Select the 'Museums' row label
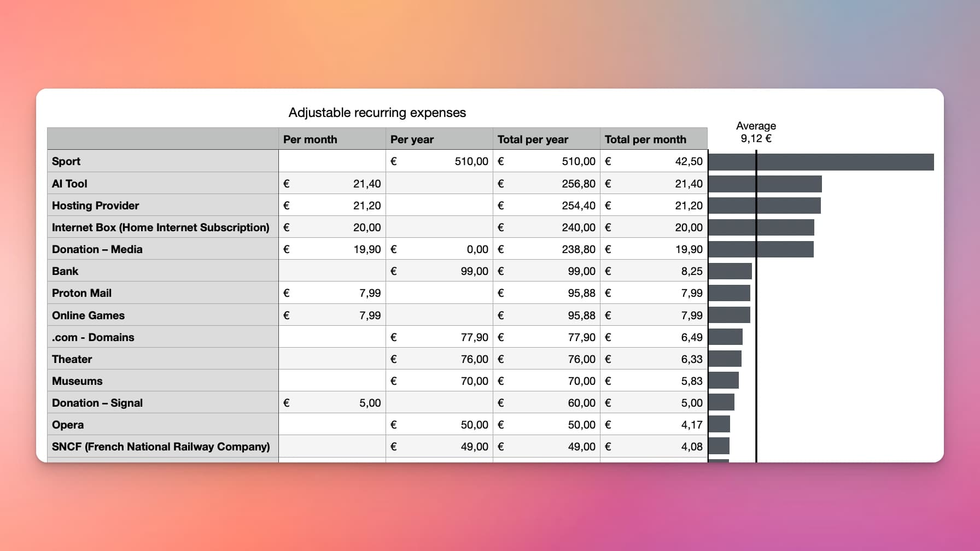The width and height of the screenshot is (980, 551). pos(163,381)
